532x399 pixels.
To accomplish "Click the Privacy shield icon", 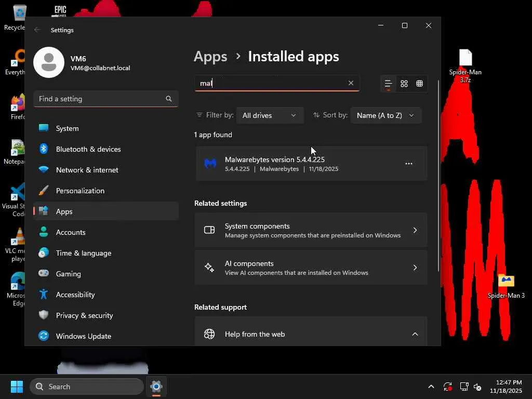I will pos(44,315).
